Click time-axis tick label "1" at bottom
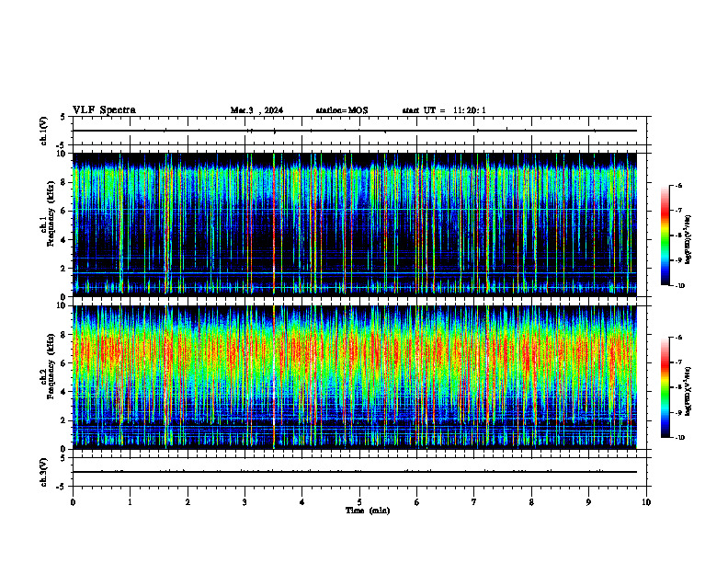This screenshot has width=728, height=563. (x=130, y=502)
